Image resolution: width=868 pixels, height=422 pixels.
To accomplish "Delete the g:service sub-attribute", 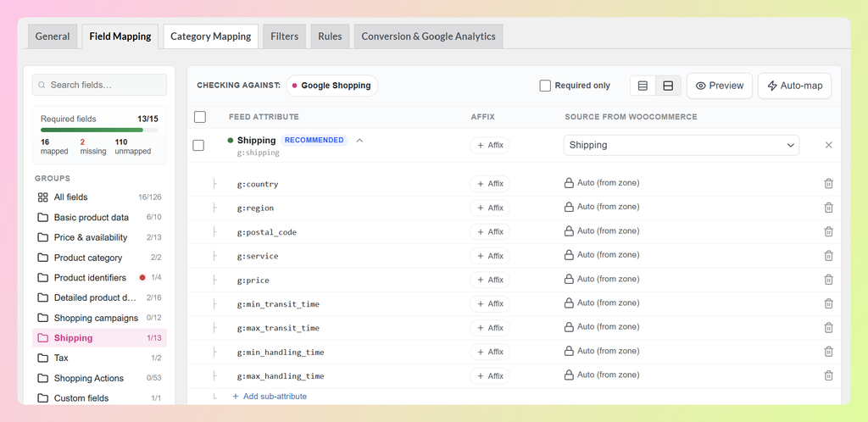I will pyautogui.click(x=828, y=256).
